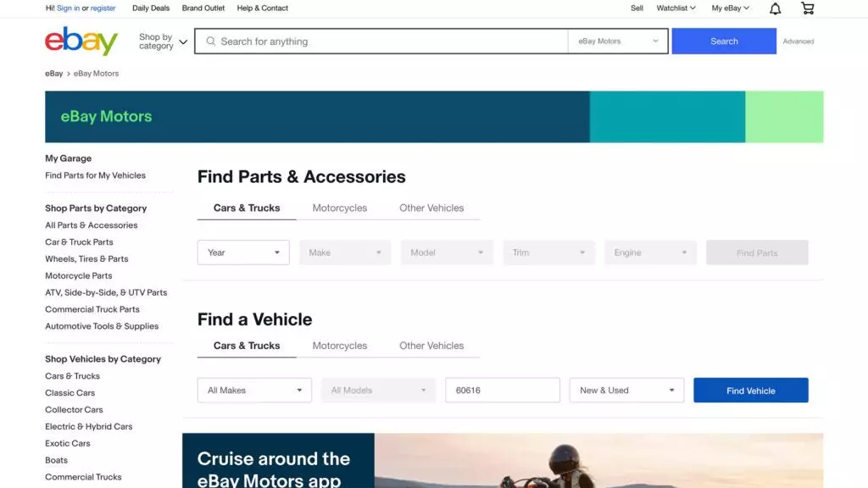Screen dimensions: 868x488
Task: Select Cars & Trucks tab under Find a Vehicle
Action: coord(247,346)
